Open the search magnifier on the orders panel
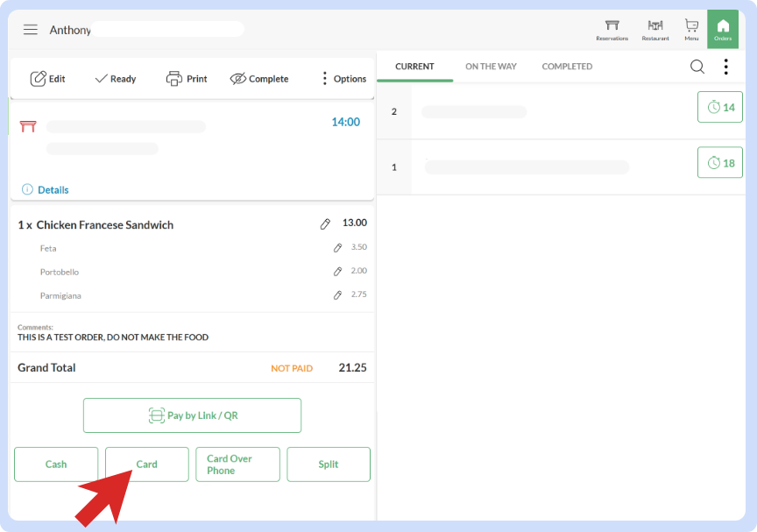The width and height of the screenshot is (757, 532). 697,66
